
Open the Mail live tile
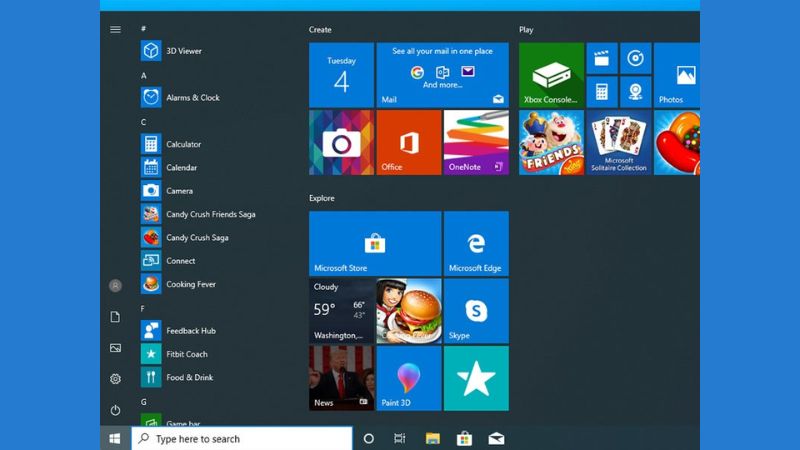coord(442,75)
